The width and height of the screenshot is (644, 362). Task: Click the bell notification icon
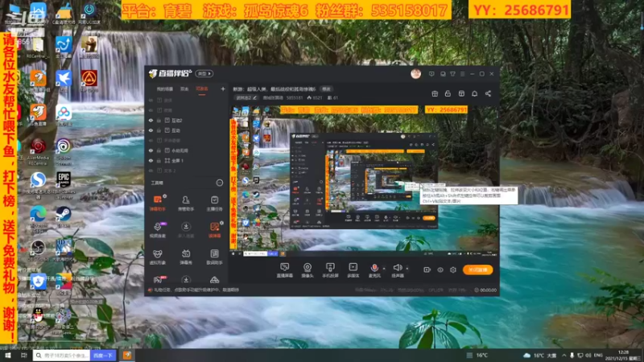474,93
